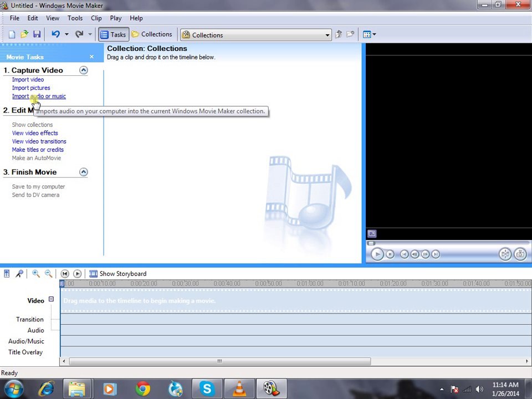The image size is (532, 399).
Task: Set audio levels in timeline toolbar
Action: (7, 274)
